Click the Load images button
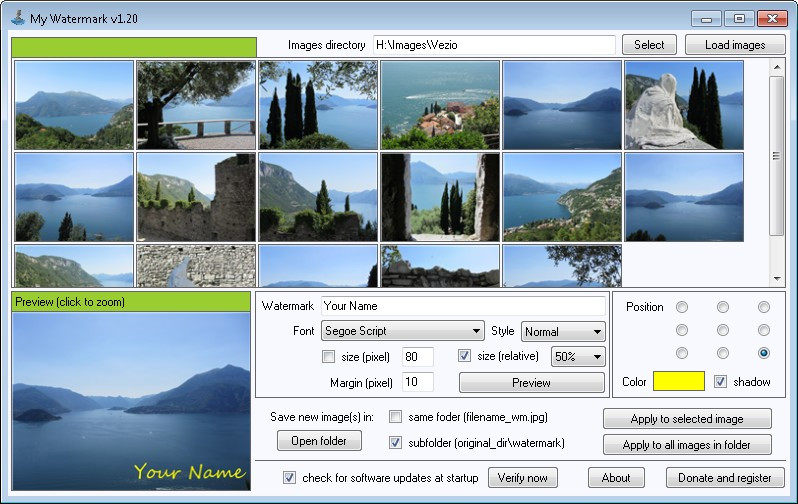The width and height of the screenshot is (798, 504). pos(735,45)
